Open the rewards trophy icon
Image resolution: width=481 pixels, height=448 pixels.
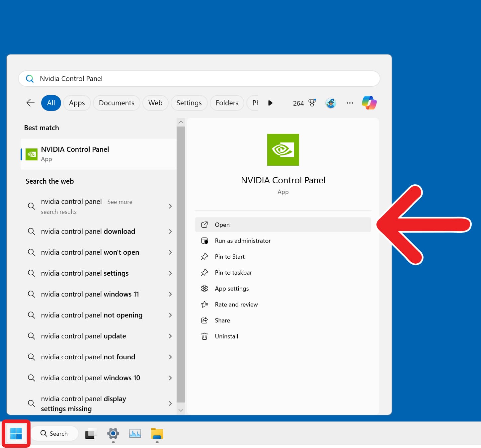312,103
